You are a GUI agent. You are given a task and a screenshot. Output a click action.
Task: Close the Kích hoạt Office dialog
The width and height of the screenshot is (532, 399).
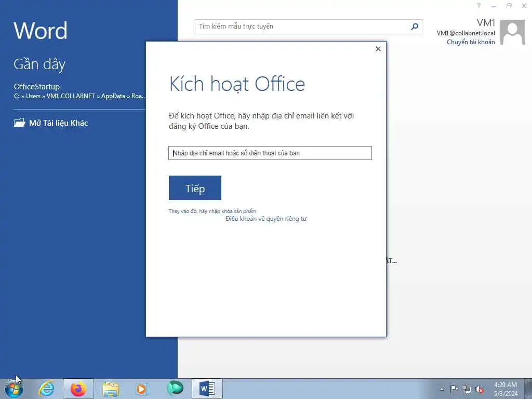(378, 49)
